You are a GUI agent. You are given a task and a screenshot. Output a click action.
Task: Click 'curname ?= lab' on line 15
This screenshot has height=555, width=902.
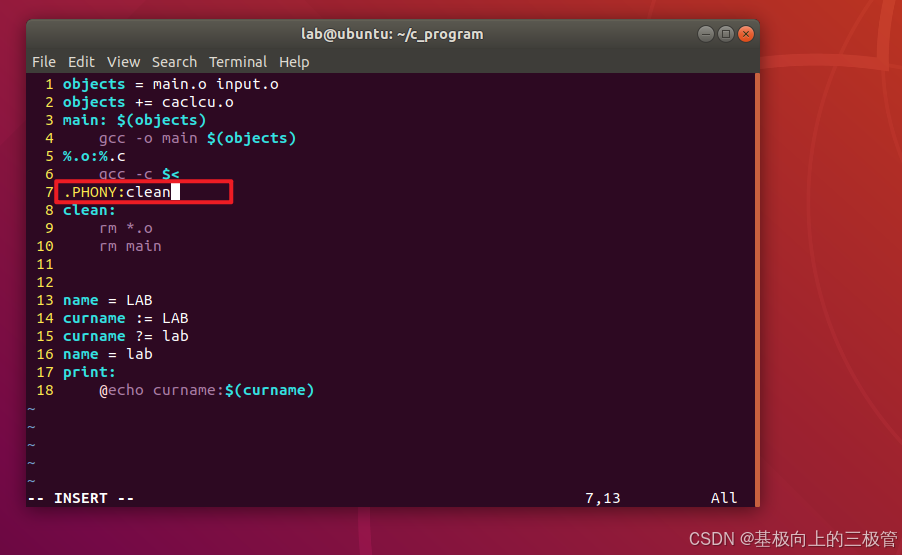[125, 336]
